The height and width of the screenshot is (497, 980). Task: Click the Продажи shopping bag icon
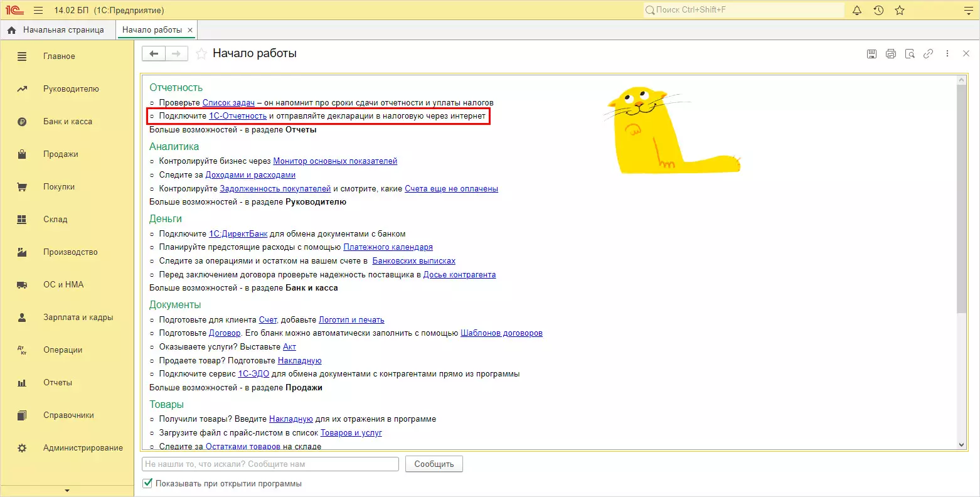pos(22,154)
